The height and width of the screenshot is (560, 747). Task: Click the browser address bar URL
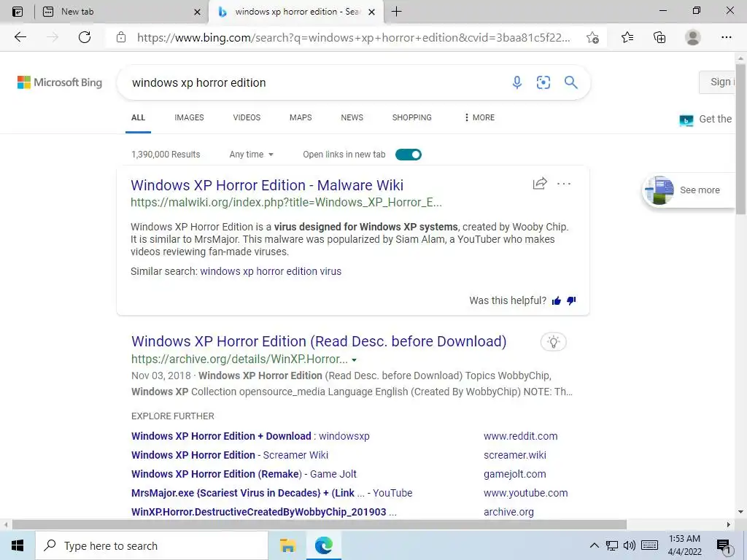pos(354,38)
